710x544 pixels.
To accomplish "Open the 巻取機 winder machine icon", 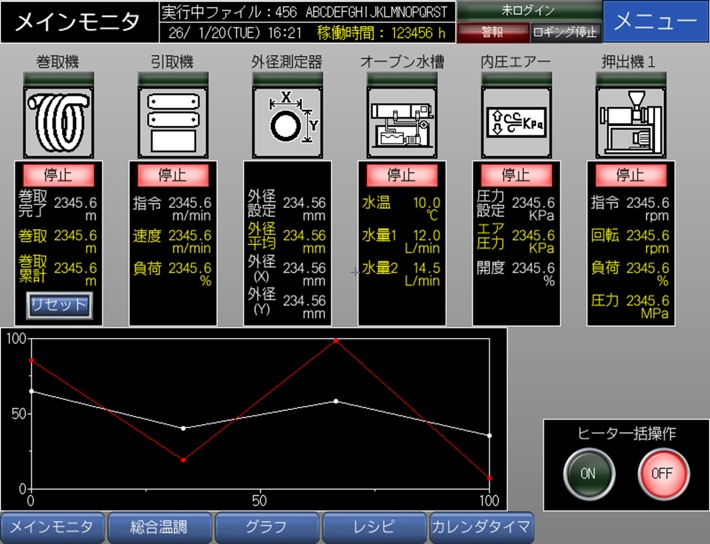I will pyautogui.click(x=58, y=123).
